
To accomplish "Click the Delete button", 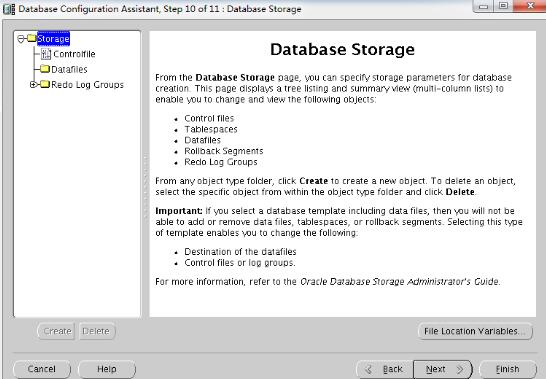I will [x=96, y=331].
